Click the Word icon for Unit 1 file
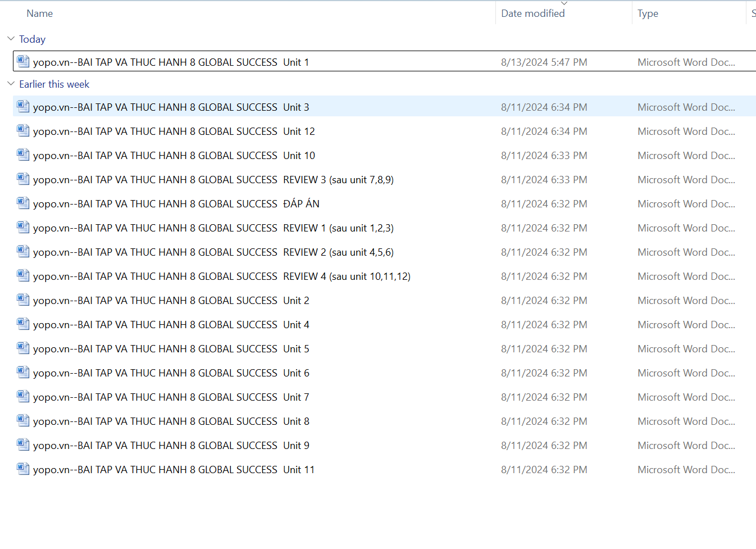 click(x=23, y=61)
